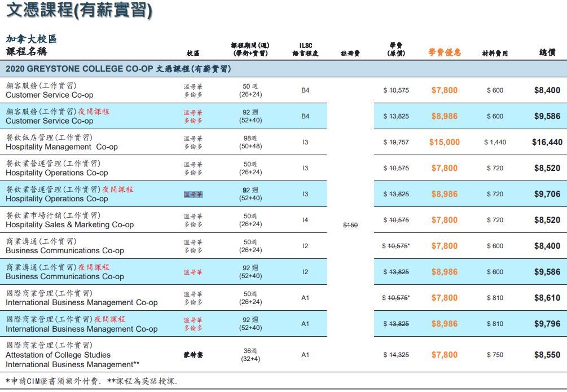This screenshot has height=392, width=567.
Task: Click the page title 文憑課程(有薪實習)
Action: click(79, 10)
